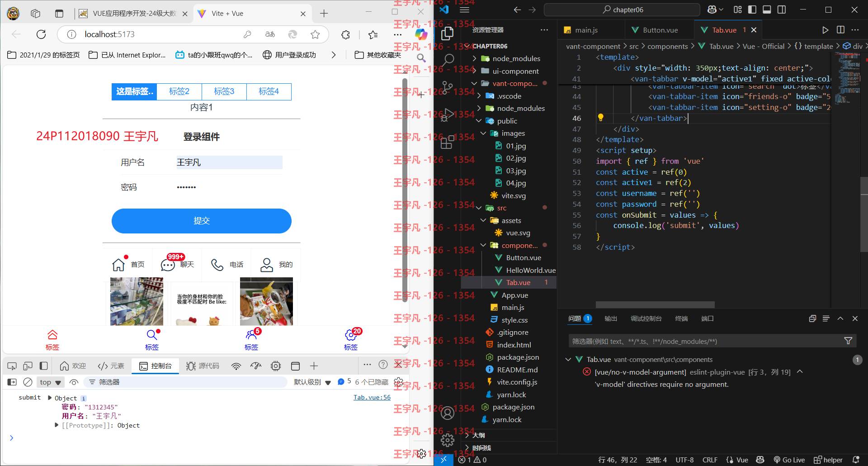The width and height of the screenshot is (868, 466).
Task: Click inspect element icon in DevTools
Action: [x=12, y=366]
